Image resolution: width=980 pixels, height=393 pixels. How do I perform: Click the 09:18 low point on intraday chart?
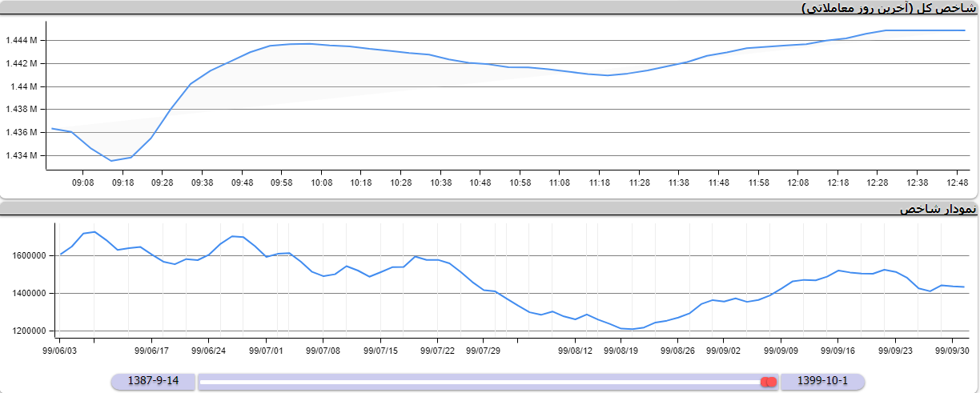point(112,161)
